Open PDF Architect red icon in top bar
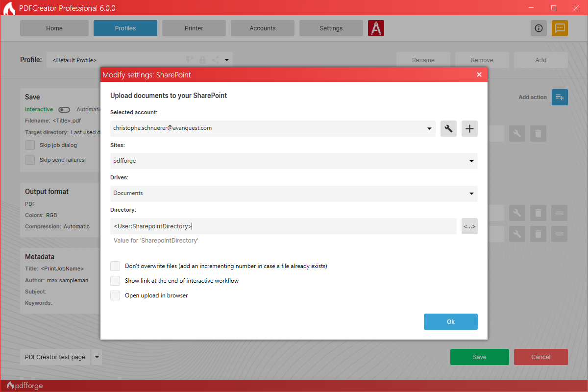The height and width of the screenshot is (392, 588). [x=376, y=28]
